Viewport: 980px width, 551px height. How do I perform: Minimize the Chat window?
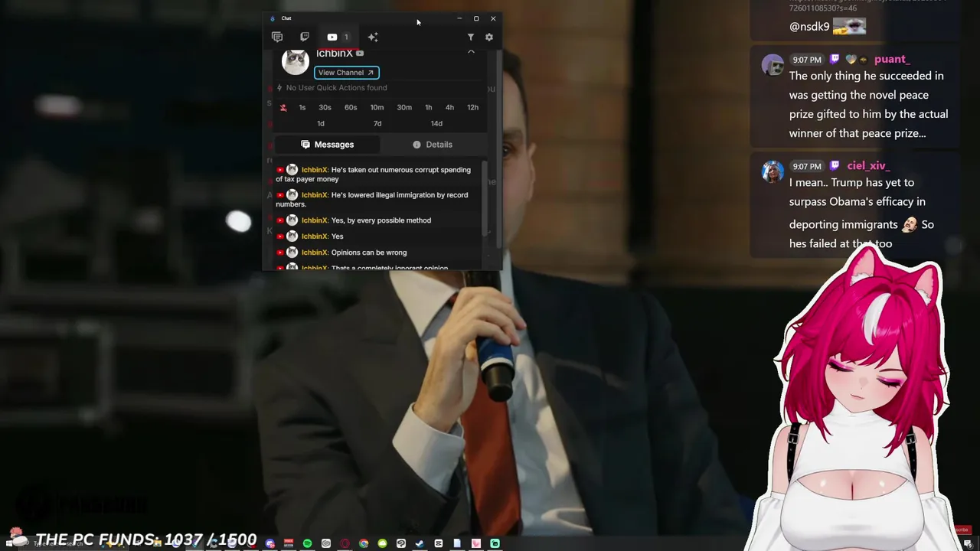459,18
